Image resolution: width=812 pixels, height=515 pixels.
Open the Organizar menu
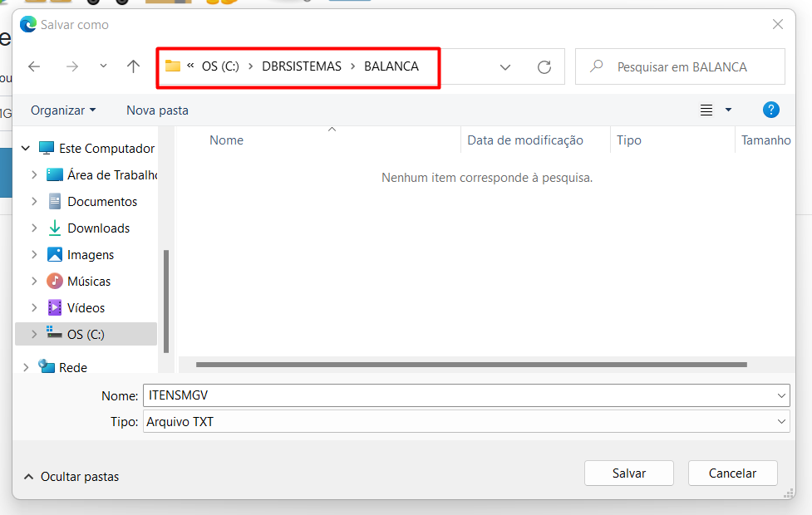click(x=63, y=110)
